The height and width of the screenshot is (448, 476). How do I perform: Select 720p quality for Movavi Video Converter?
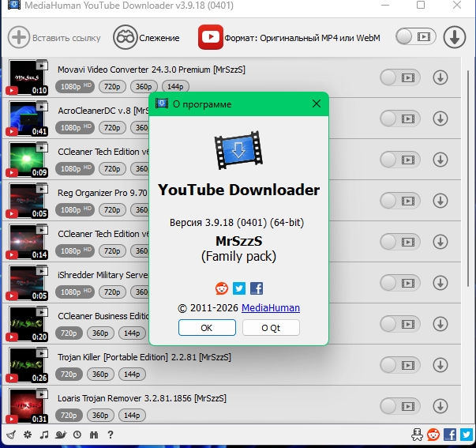[113, 86]
